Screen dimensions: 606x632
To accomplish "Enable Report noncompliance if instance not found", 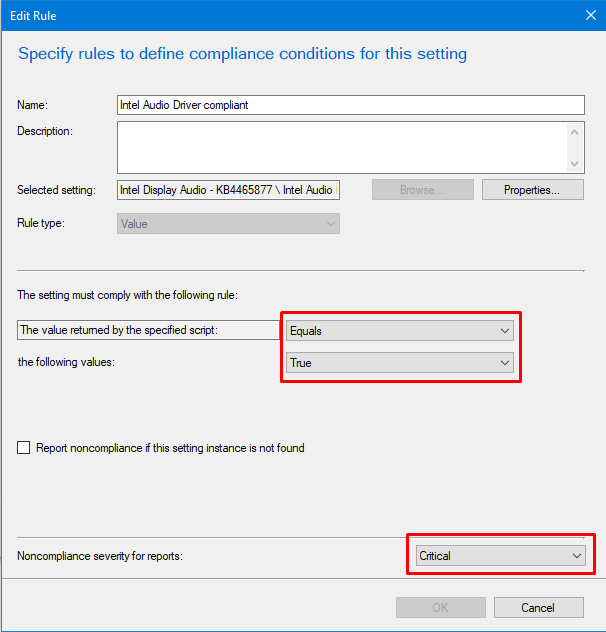I will coord(25,448).
